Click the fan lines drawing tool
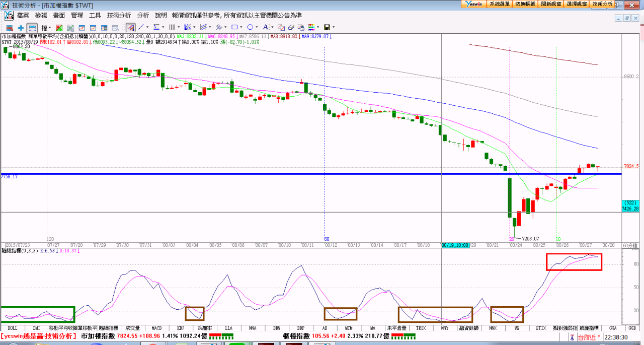 (187, 27)
